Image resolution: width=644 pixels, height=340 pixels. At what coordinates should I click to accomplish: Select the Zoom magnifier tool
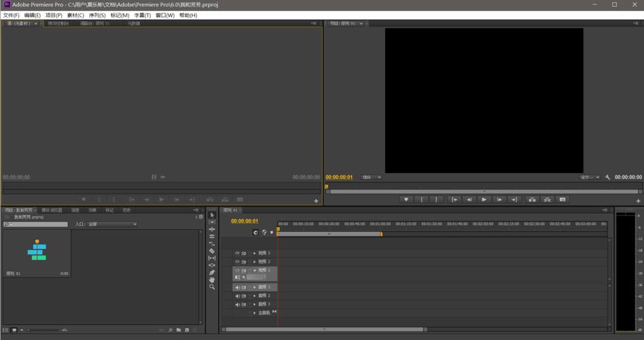[x=212, y=287]
